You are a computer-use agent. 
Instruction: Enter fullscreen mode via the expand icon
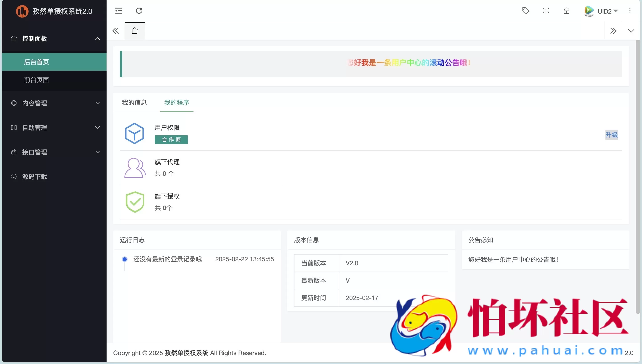point(546,10)
